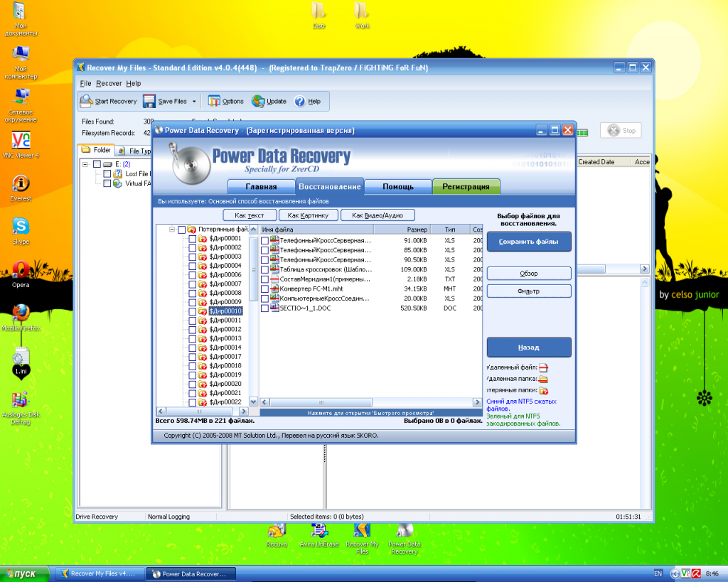Click the Как Картинку preview button

[308, 215]
